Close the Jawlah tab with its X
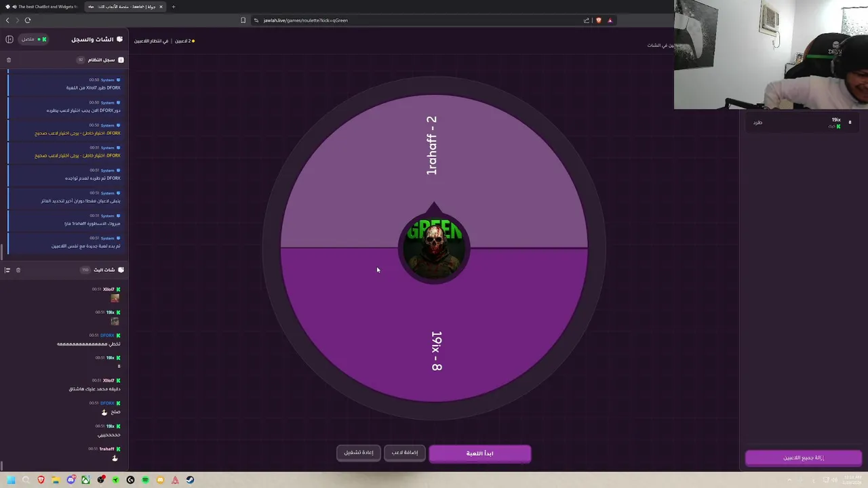 pyautogui.click(x=161, y=7)
